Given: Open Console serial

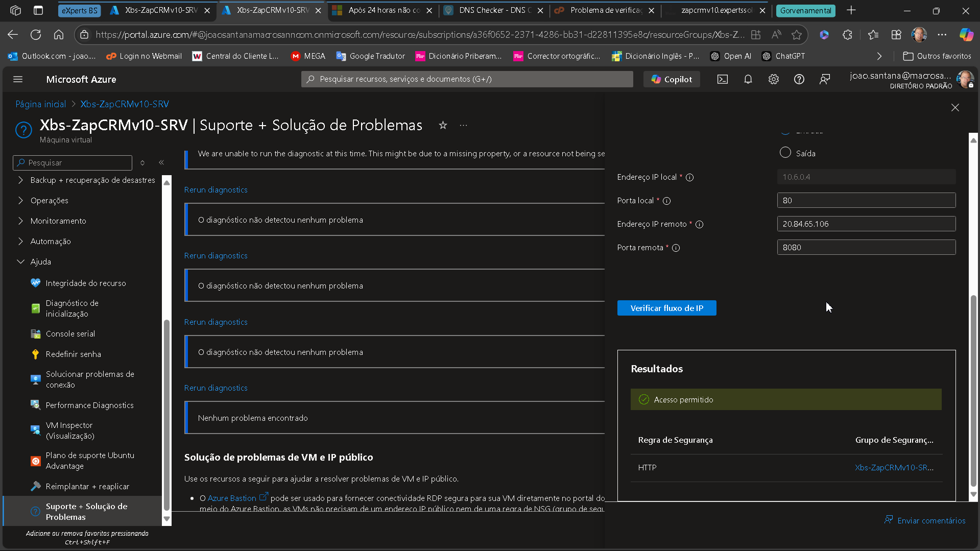Looking at the screenshot, I should [x=70, y=333].
